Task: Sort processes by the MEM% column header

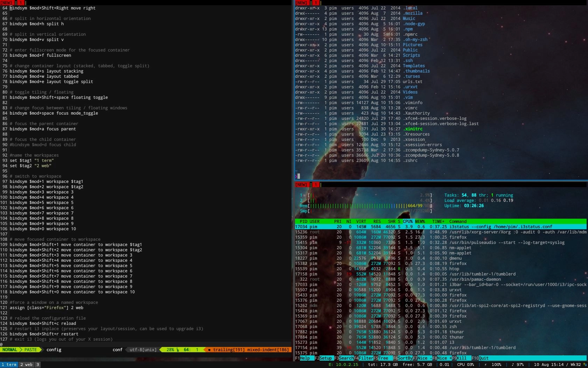Action: (x=420, y=222)
